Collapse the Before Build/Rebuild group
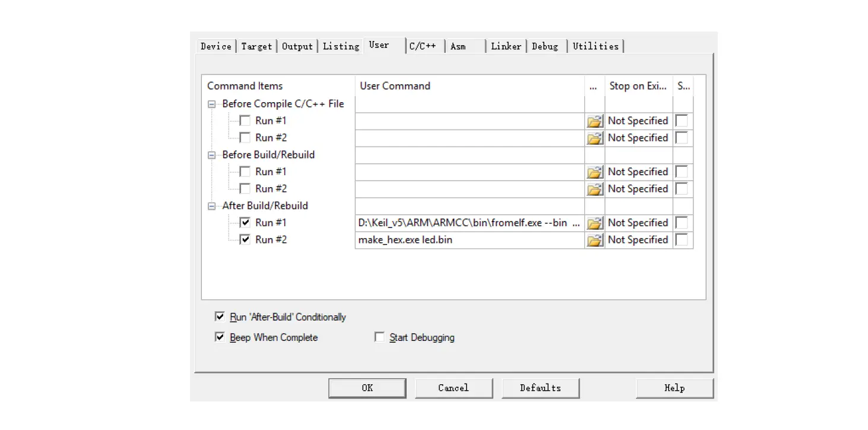The height and width of the screenshot is (430, 868). (x=211, y=154)
